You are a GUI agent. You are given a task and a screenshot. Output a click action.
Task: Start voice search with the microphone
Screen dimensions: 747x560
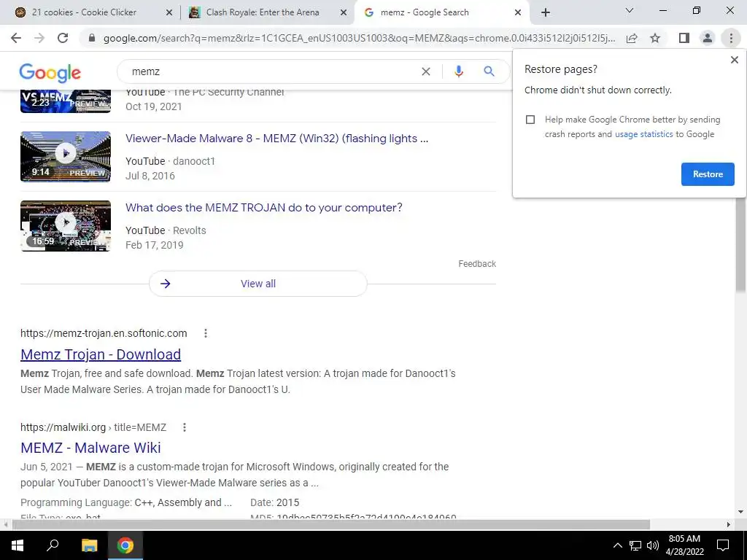click(x=458, y=71)
